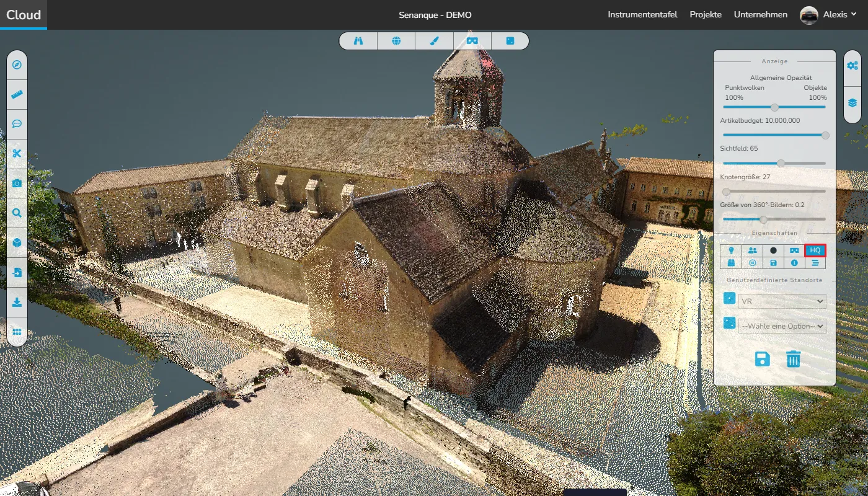
Task: Toggle the VR goggles property button
Action: 794,250
